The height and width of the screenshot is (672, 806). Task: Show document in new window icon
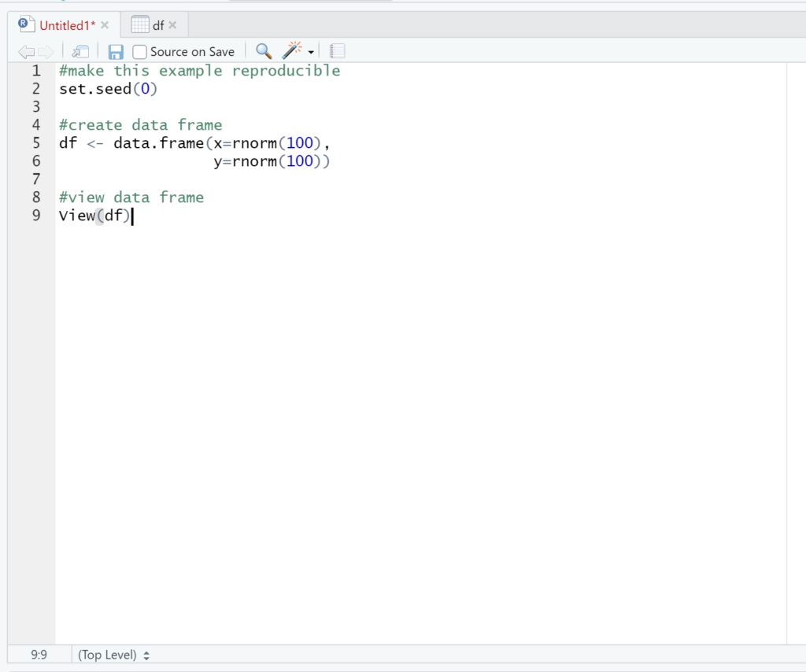pyautogui.click(x=80, y=51)
